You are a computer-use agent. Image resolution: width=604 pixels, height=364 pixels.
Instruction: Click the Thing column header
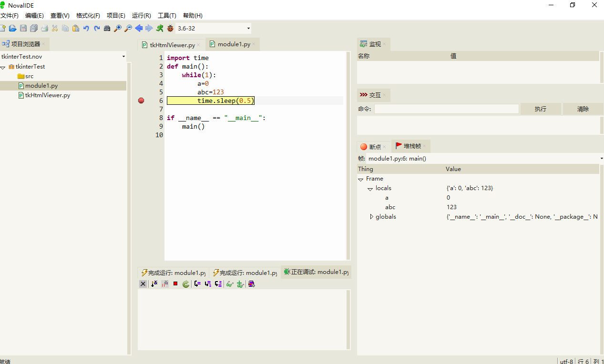401,169
